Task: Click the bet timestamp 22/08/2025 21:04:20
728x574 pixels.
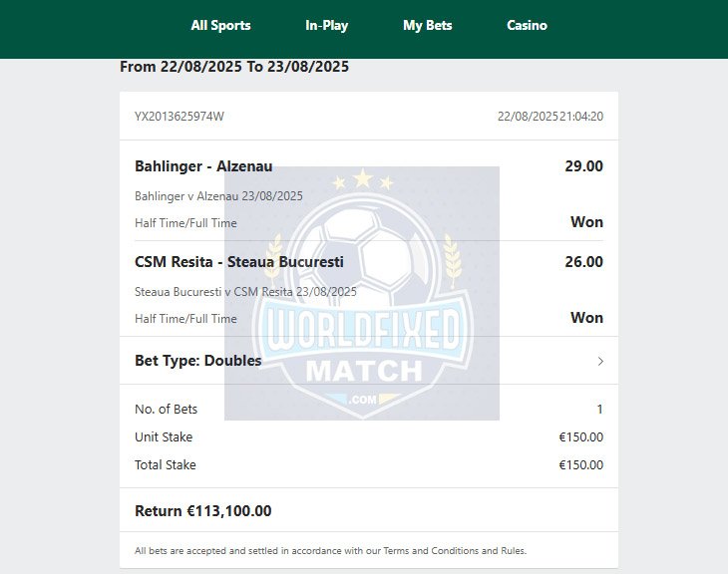Action: coord(550,116)
